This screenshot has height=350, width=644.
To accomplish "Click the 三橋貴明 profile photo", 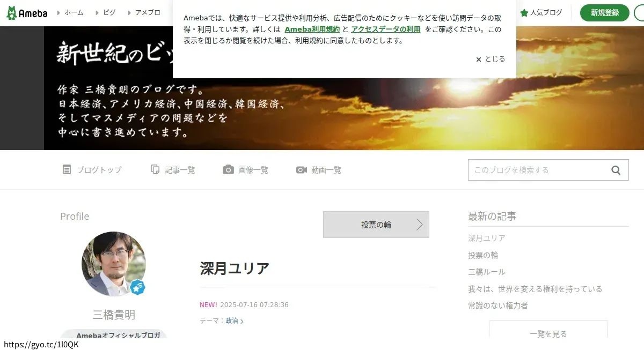I will pos(114,264).
